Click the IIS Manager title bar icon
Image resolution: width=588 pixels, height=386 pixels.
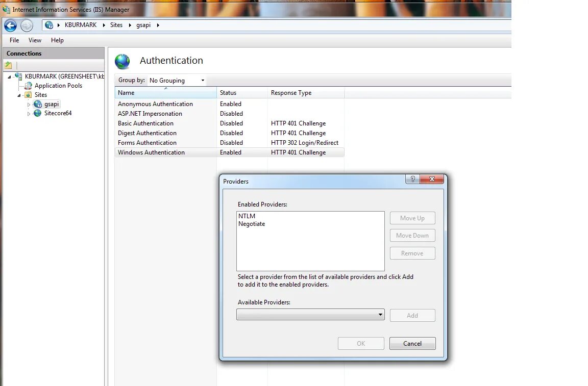coord(6,9)
